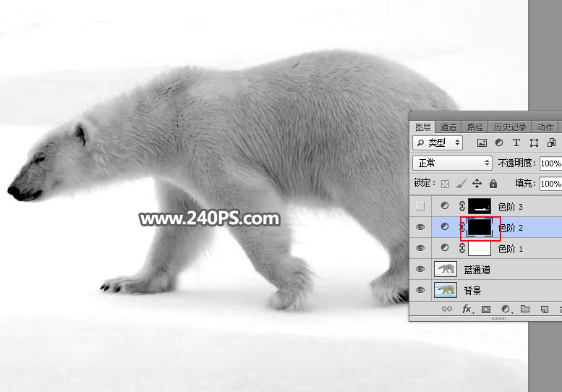Click adjustment icon of 色阶 2 layer
The image size is (562, 392).
click(x=444, y=227)
